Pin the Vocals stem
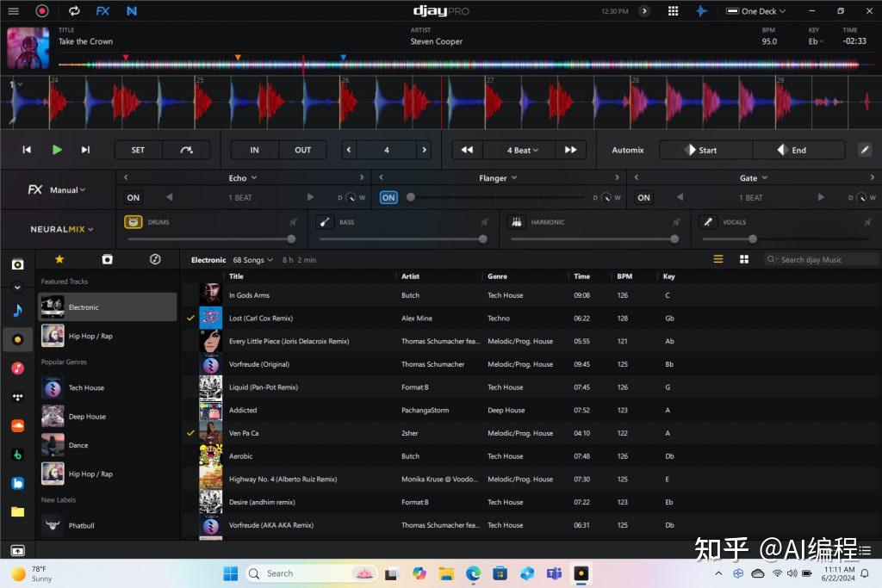 868,222
